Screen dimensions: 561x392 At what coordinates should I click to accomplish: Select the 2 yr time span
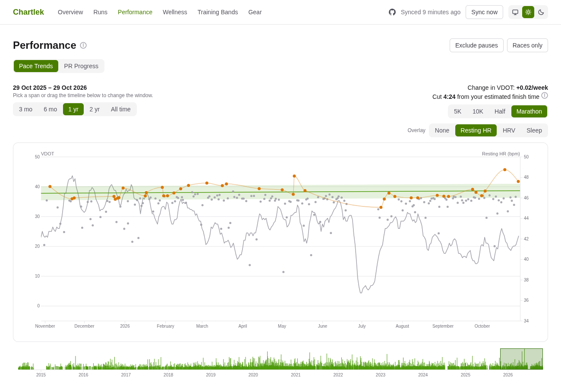tap(95, 109)
